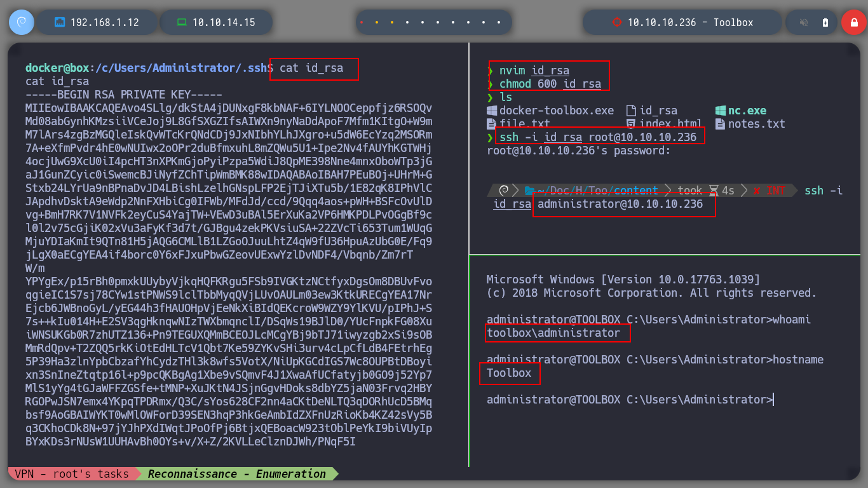
Task: Click the last RSA key line ending PNqF5I
Action: pyautogui.click(x=191, y=442)
